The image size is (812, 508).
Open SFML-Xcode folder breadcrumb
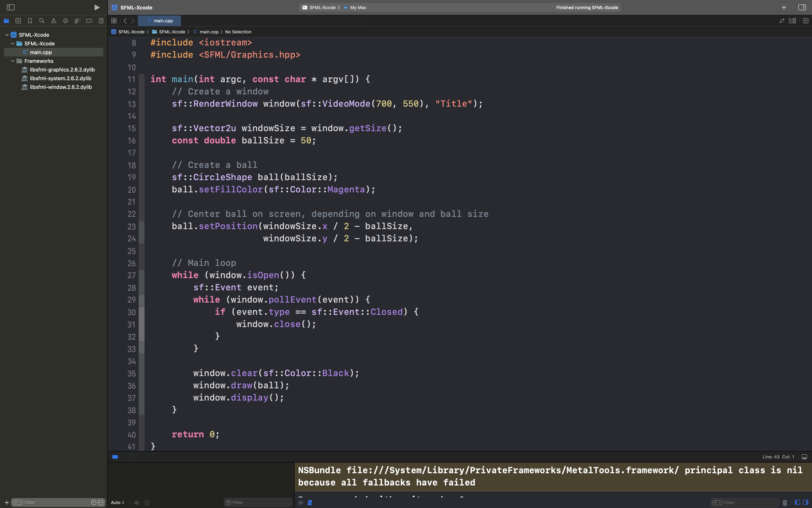[169, 32]
